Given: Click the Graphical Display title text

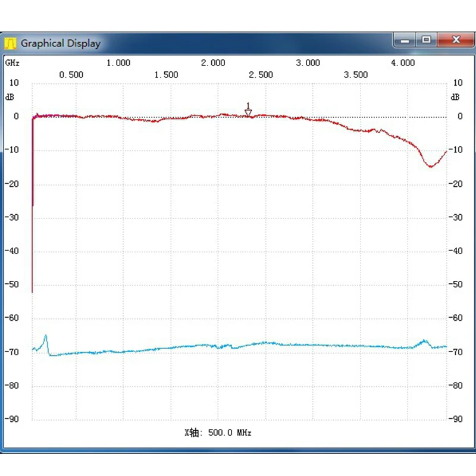Looking at the screenshot, I should point(61,43).
